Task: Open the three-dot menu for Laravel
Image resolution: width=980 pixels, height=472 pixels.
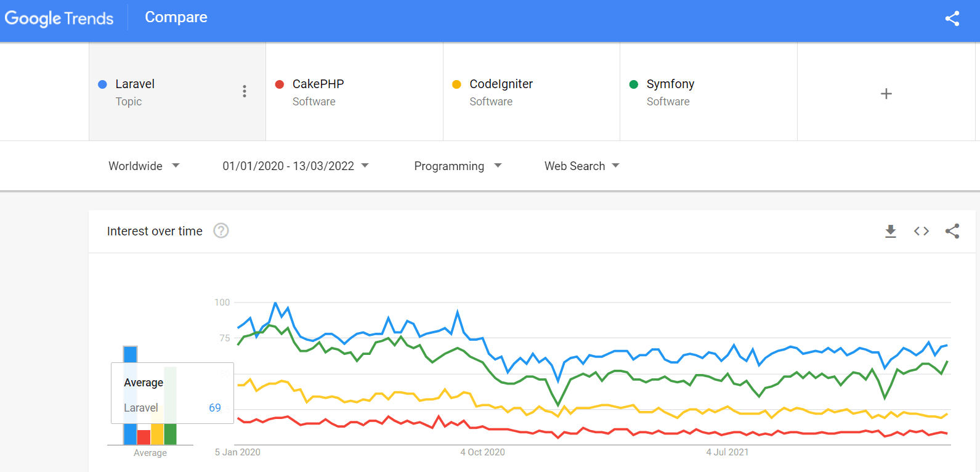Action: (x=245, y=91)
